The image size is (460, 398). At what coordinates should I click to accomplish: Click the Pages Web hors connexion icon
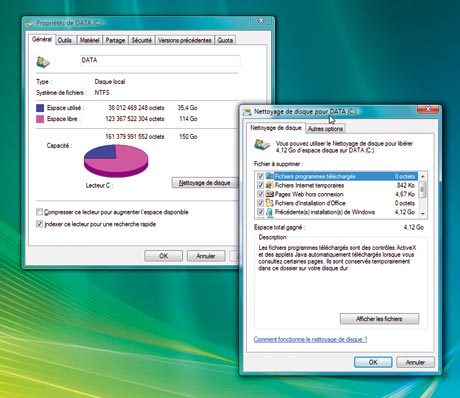270,194
